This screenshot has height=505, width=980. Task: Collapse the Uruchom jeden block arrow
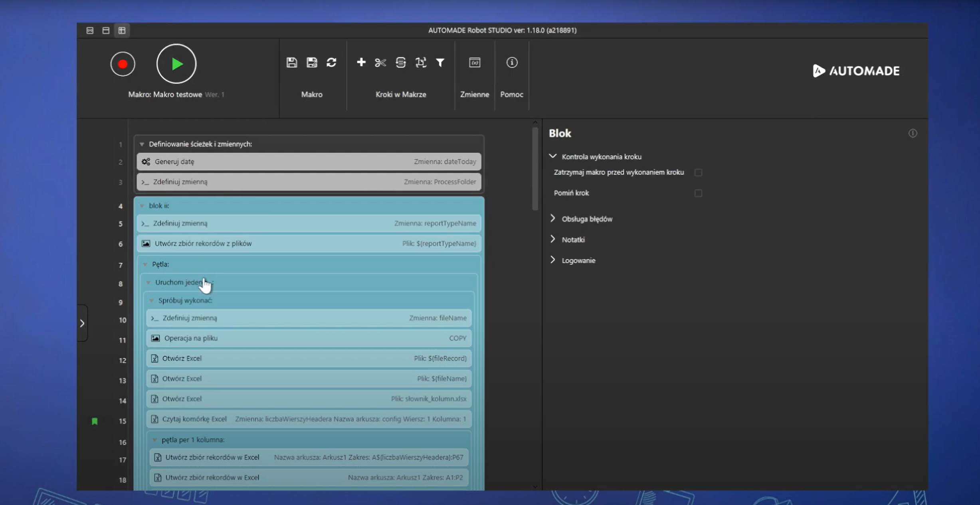(148, 282)
